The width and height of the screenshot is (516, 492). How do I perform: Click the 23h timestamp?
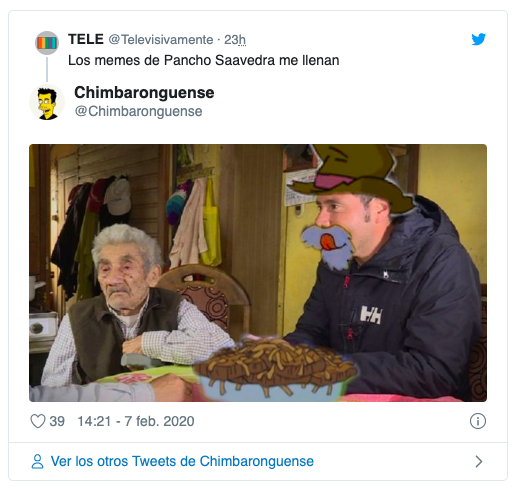point(235,40)
